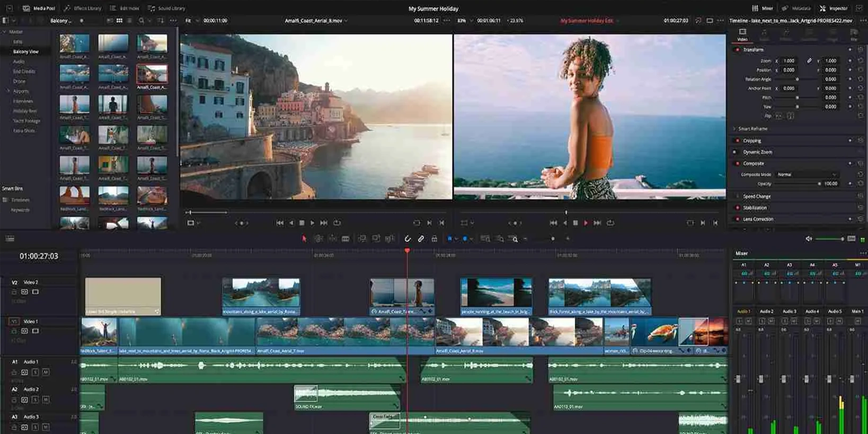Click the linked selection chain icon
This screenshot has width=868, height=434.
[x=421, y=239]
